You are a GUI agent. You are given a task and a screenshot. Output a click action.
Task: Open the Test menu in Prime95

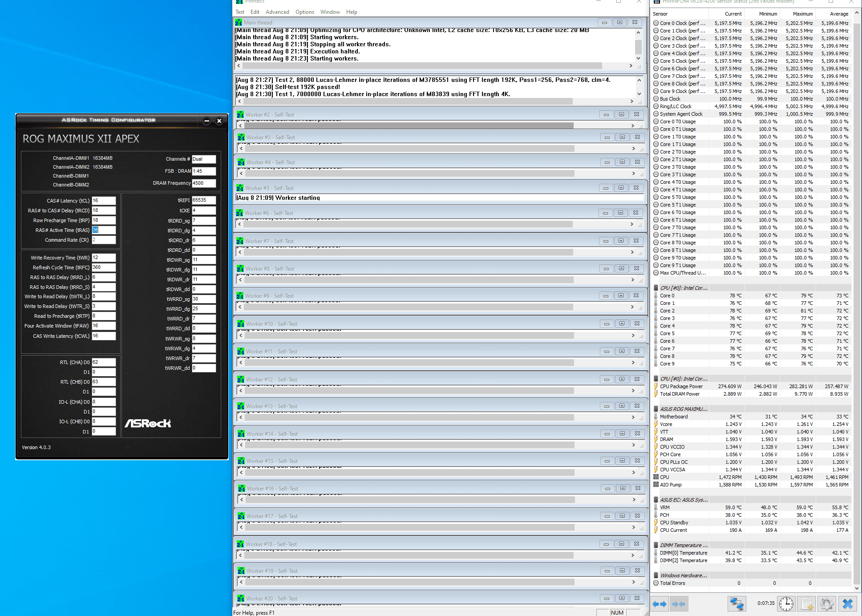(x=240, y=12)
